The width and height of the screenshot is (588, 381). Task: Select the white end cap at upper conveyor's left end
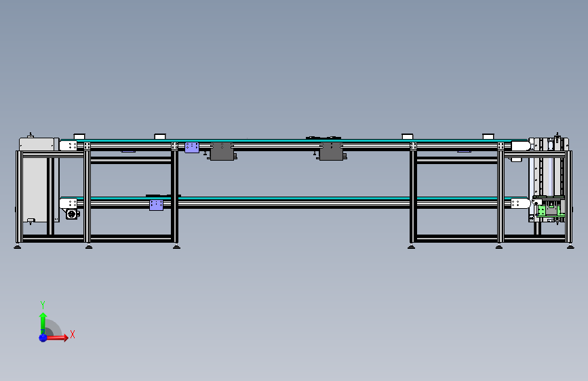click(x=68, y=146)
